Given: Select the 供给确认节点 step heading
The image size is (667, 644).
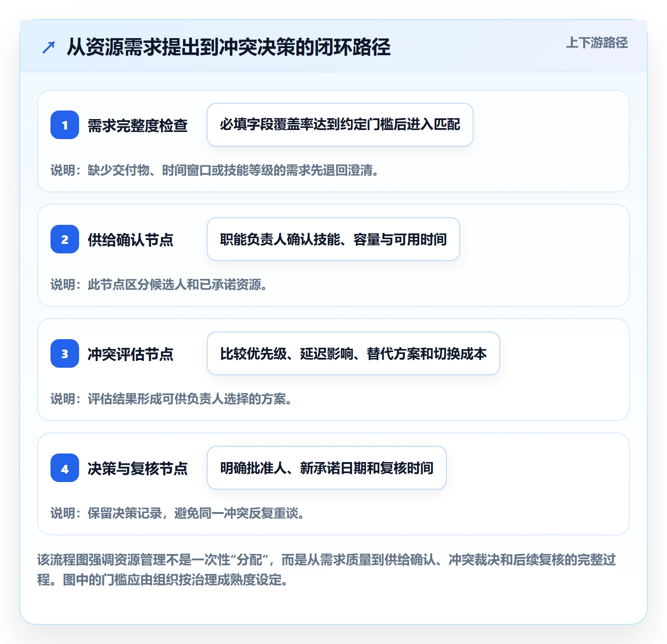Looking at the screenshot, I should (131, 240).
